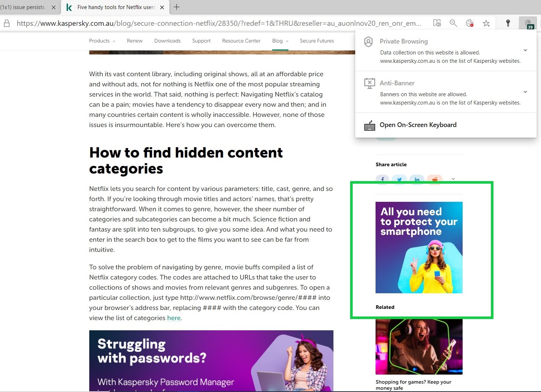Go to the Renew page

pyautogui.click(x=135, y=41)
